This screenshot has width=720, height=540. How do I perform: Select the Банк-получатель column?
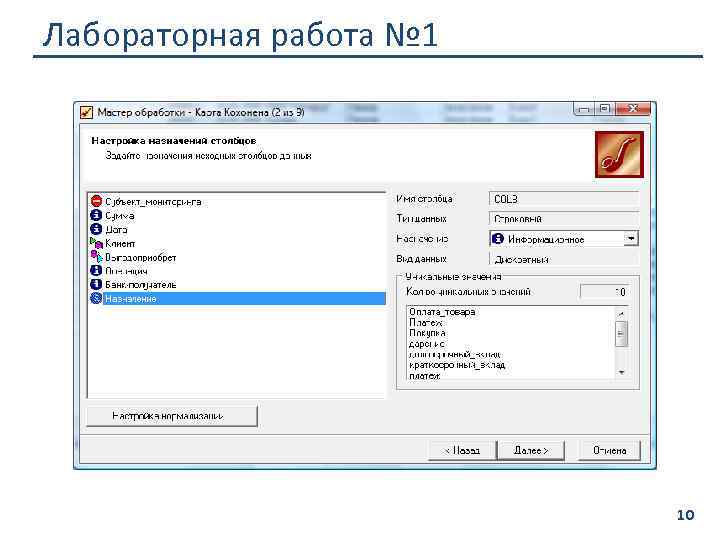pyautogui.click(x=141, y=285)
